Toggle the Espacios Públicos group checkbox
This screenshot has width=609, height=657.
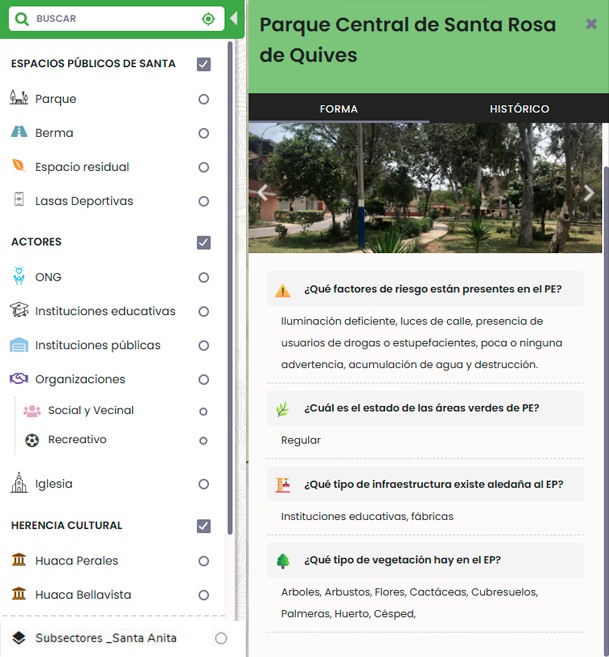pos(204,65)
